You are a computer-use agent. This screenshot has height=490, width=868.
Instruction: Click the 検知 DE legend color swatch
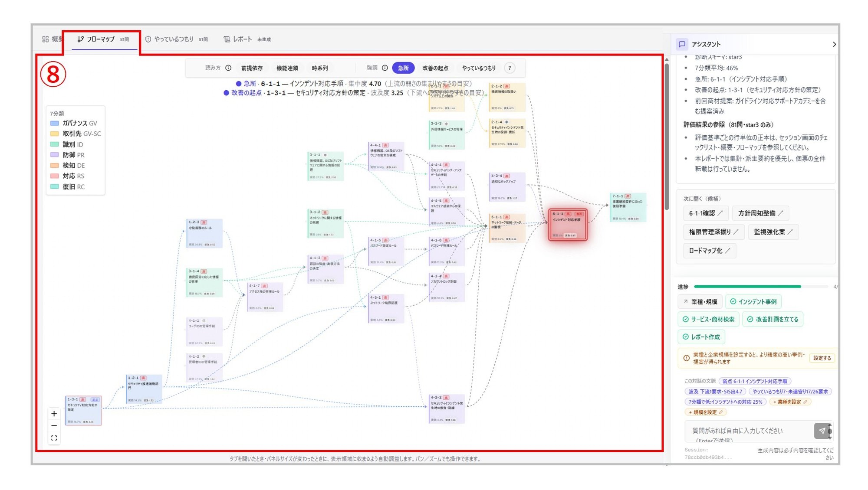pos(55,165)
